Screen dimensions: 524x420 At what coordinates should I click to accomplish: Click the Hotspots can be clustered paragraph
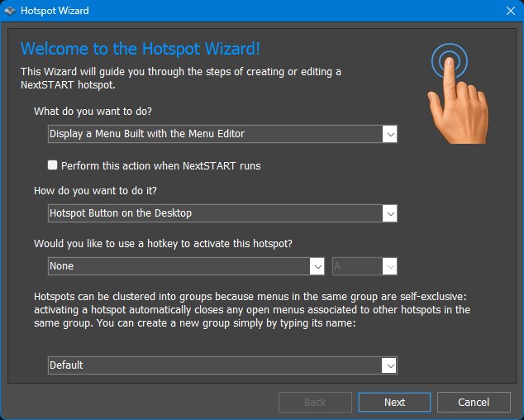click(x=252, y=310)
